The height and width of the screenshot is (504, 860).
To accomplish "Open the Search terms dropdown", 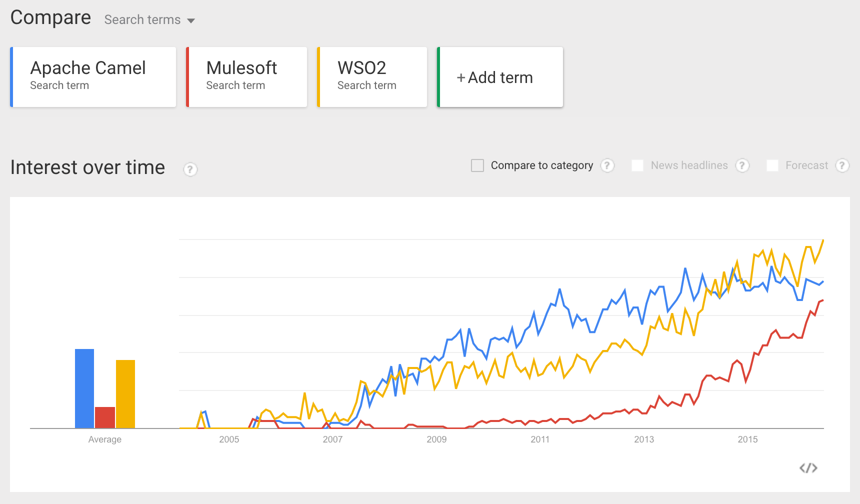I will point(142,20).
